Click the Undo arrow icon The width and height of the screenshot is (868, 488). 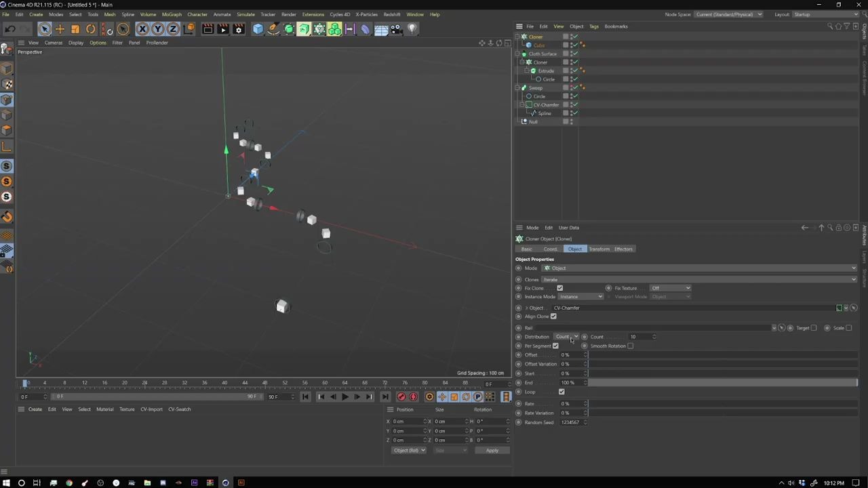pyautogui.click(x=10, y=29)
